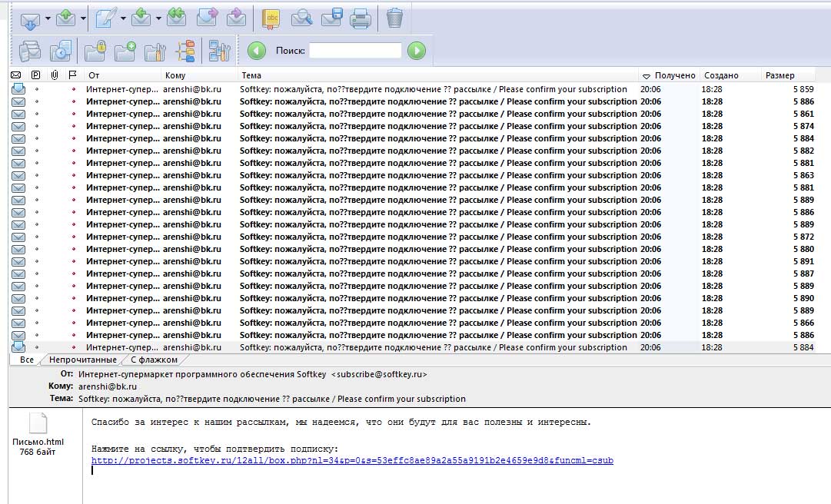Screen dimensions: 831x504
Task: Click the save message floppy icon
Action: 331,18
